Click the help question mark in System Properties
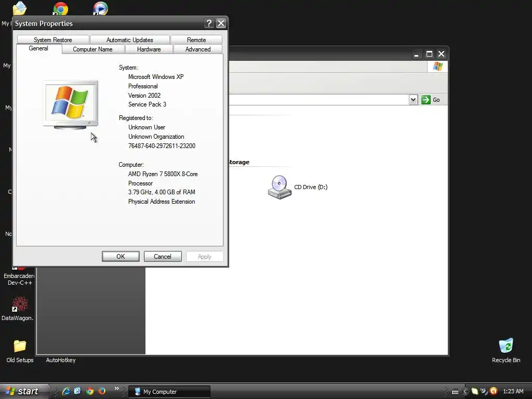 pyautogui.click(x=209, y=23)
